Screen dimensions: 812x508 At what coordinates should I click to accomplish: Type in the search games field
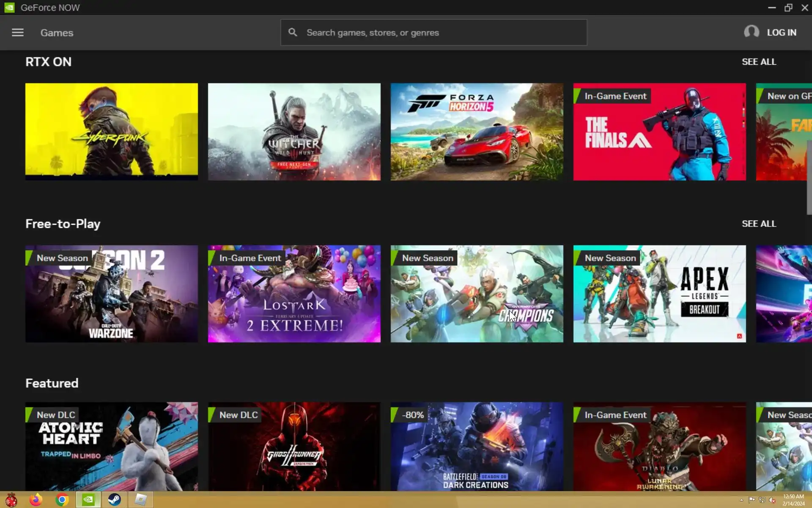point(440,33)
